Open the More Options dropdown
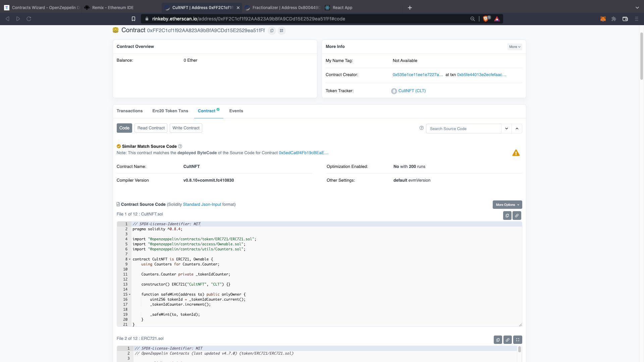 pos(507,205)
